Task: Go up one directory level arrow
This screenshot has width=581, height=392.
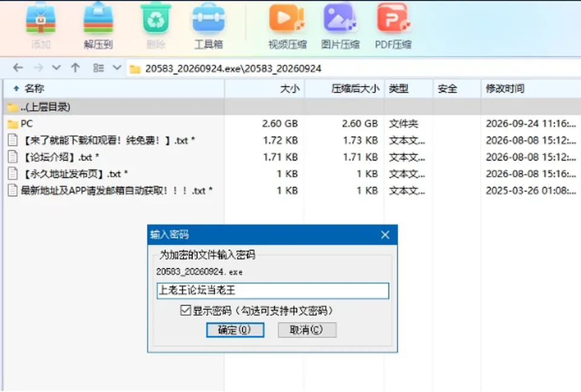Action: (x=76, y=68)
